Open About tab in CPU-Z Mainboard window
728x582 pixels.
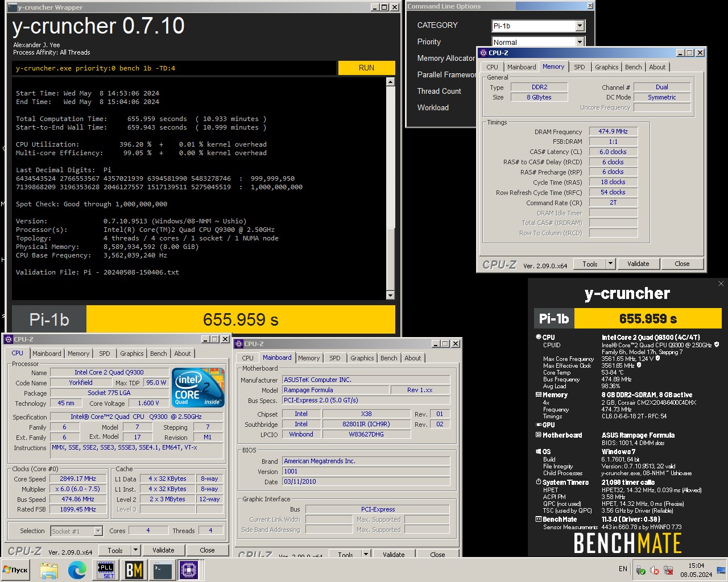point(413,358)
